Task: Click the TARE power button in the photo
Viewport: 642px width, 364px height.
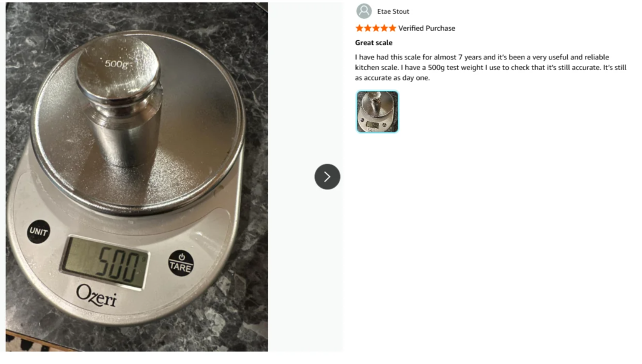Action: pos(181,262)
